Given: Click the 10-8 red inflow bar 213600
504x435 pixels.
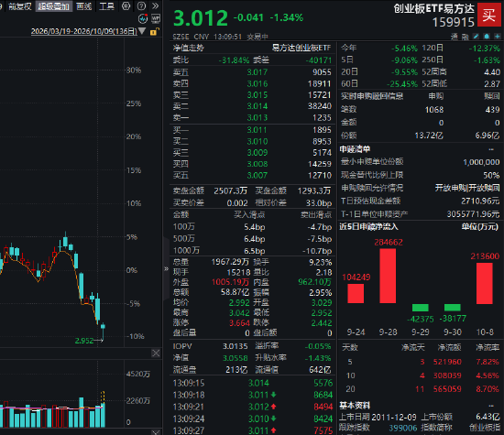Looking at the screenshot, I should tap(485, 283).
